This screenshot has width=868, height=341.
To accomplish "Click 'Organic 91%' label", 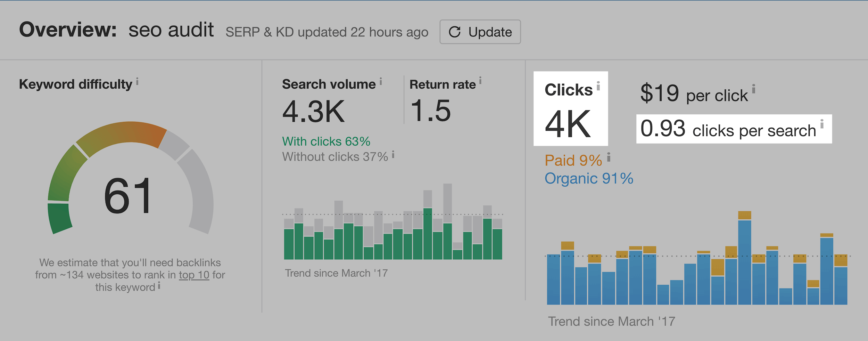I will tap(589, 179).
